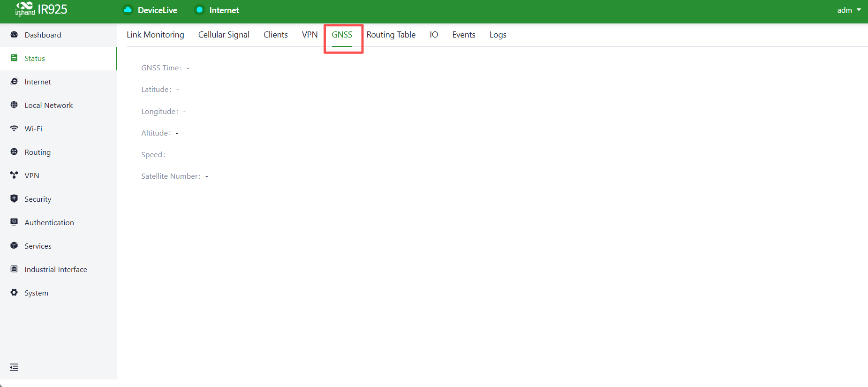Open the Clients tab
This screenshot has height=387, width=868.
point(276,35)
